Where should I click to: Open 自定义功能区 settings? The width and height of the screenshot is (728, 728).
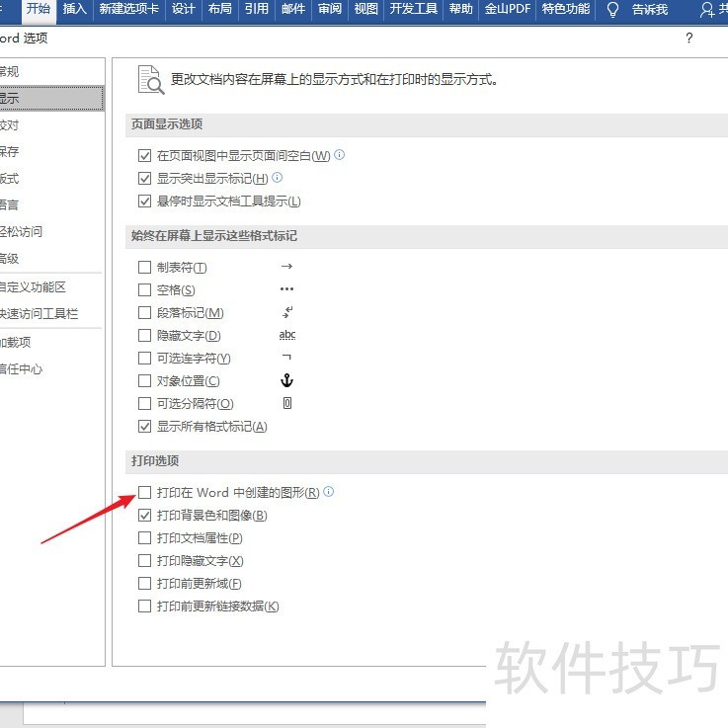pyautogui.click(x=51, y=286)
